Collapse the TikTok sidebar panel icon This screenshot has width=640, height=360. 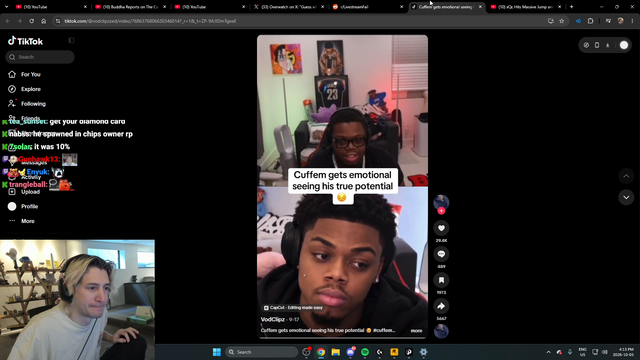[x=71, y=40]
